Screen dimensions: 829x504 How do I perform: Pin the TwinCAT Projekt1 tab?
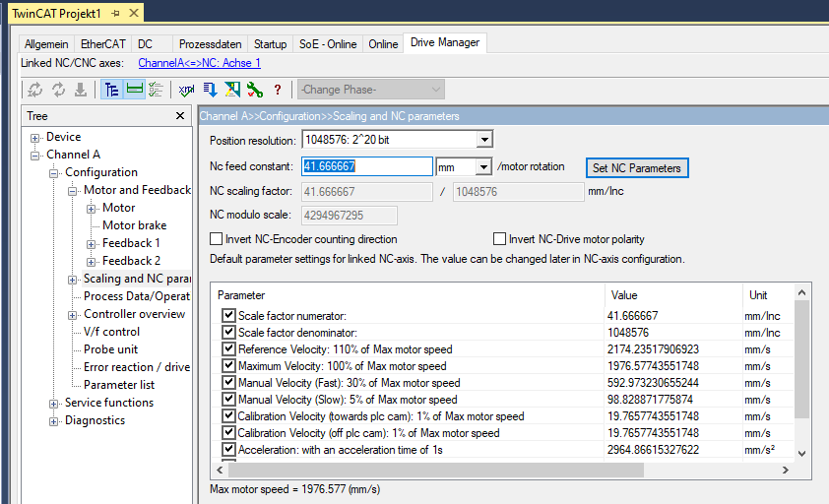116,13
